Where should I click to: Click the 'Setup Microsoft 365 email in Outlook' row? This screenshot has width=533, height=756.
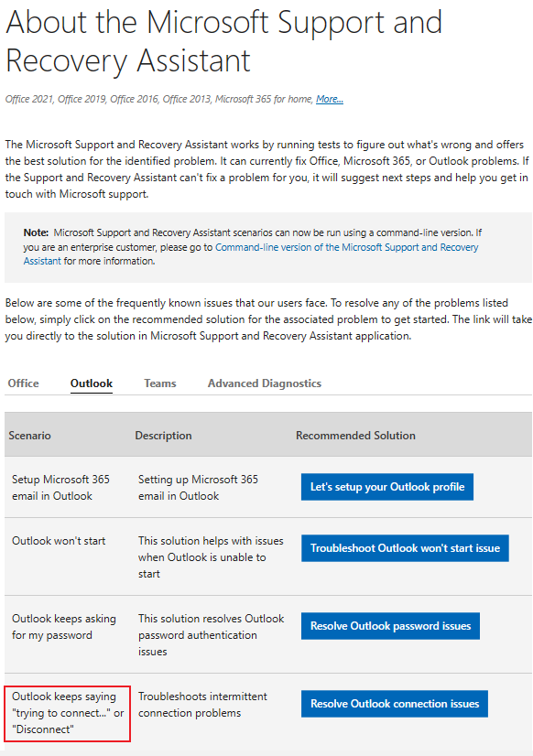tap(60, 487)
